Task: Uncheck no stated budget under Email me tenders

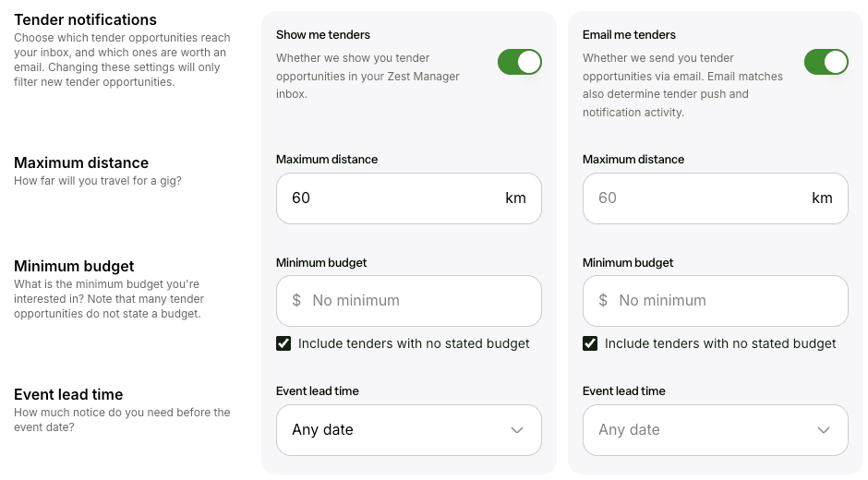Action: [590, 343]
